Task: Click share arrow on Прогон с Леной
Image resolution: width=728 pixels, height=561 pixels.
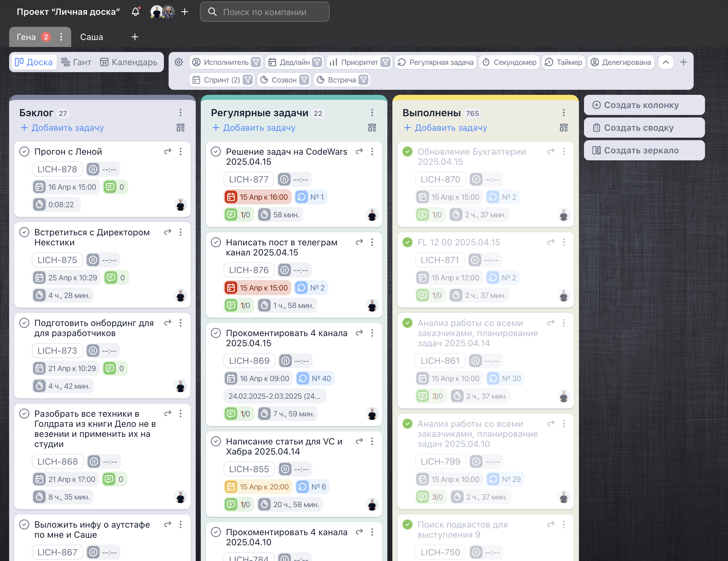Action: pyautogui.click(x=168, y=151)
